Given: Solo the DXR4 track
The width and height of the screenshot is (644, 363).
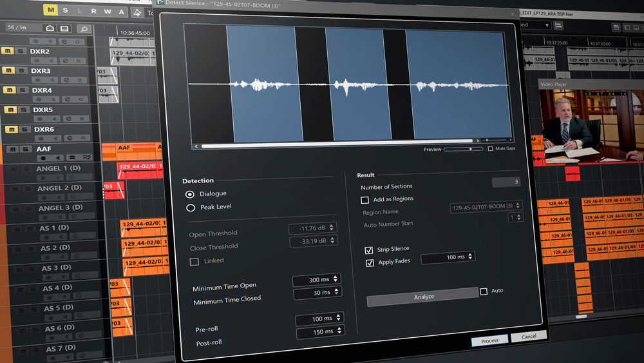Looking at the screenshot, I should [x=21, y=90].
